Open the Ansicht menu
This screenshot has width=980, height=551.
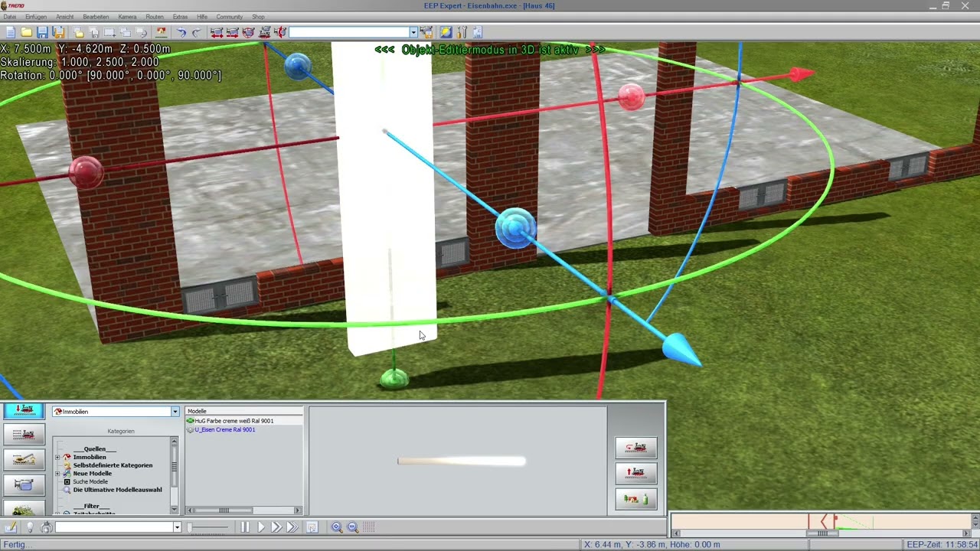(64, 17)
